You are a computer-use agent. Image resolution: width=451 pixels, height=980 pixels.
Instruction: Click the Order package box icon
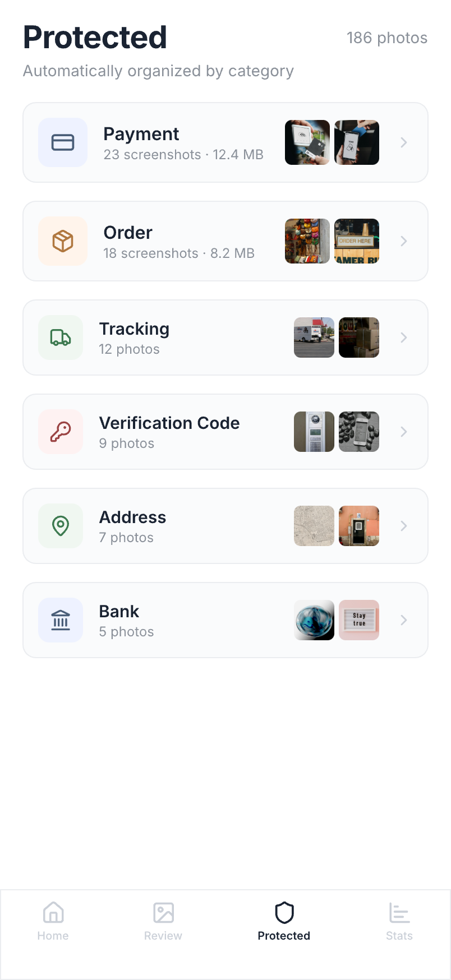click(x=63, y=241)
